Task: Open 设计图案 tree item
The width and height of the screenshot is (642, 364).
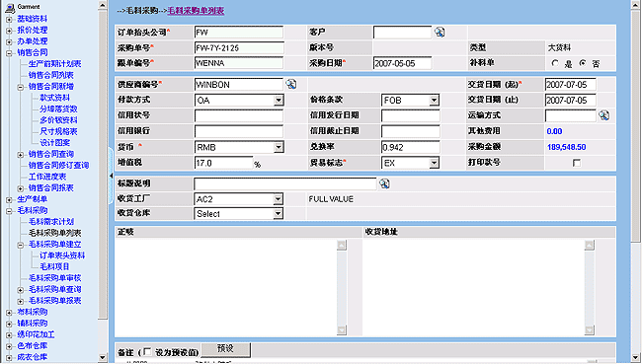Action: 55,143
